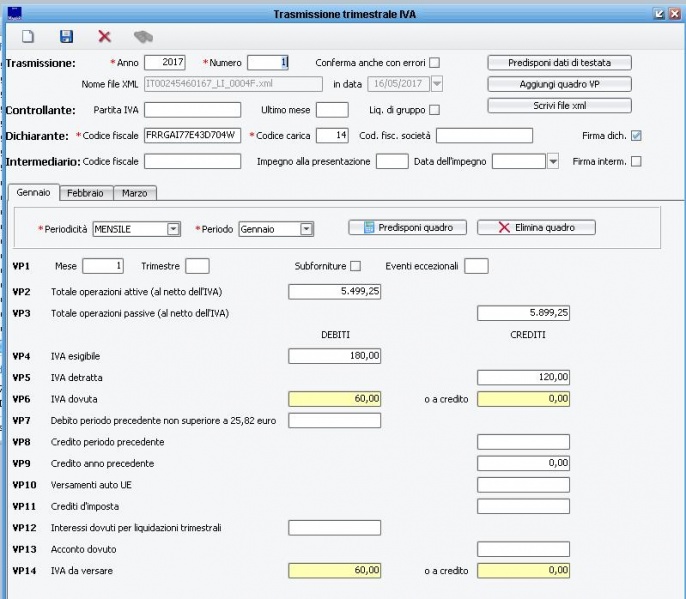The height and width of the screenshot is (599, 686).
Task: Tick the Liq. di gruppo checkbox
Action: point(434,110)
